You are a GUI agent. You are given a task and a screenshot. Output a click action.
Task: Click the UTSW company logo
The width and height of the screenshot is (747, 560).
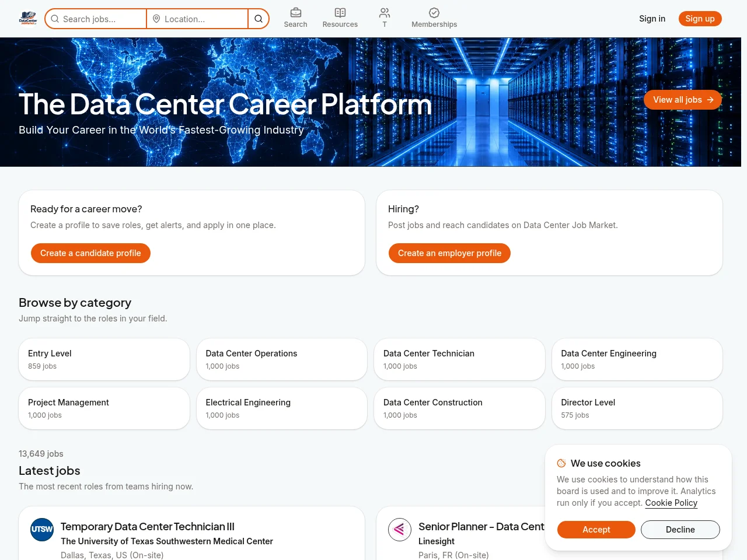(x=42, y=530)
